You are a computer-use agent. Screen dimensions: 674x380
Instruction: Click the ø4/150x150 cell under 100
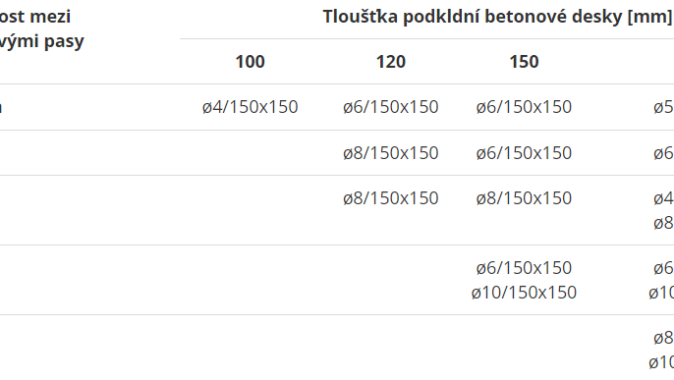[250, 107]
